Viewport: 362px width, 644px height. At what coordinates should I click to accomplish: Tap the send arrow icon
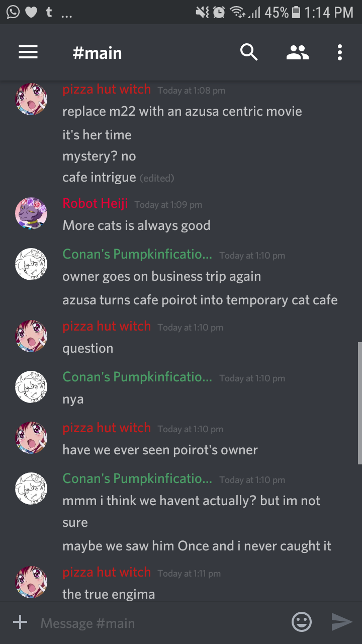[342, 622]
